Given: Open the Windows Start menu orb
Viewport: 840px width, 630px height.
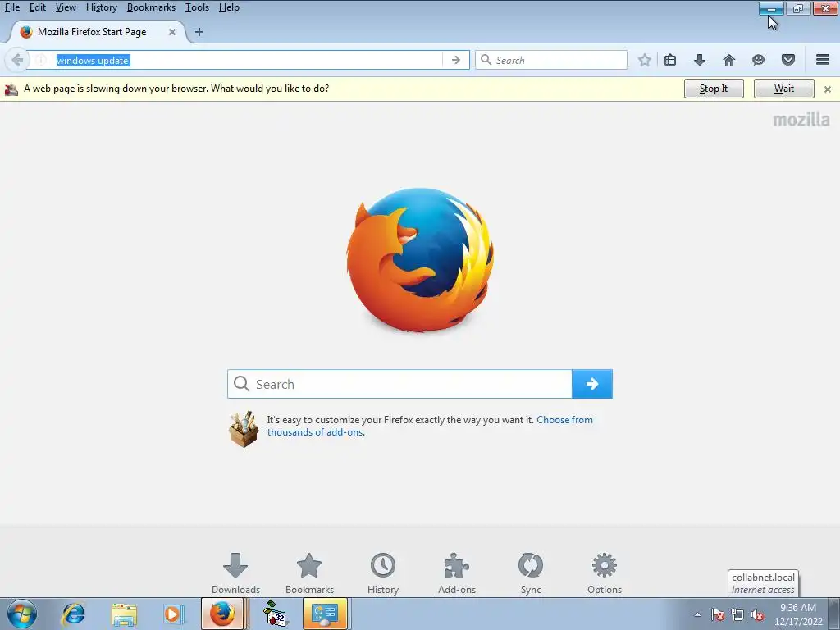Looking at the screenshot, I should (x=22, y=614).
